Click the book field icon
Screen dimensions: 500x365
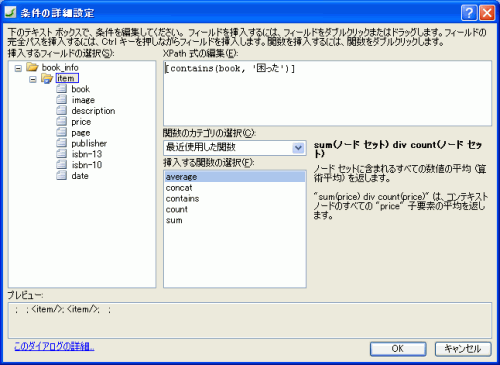62,89
